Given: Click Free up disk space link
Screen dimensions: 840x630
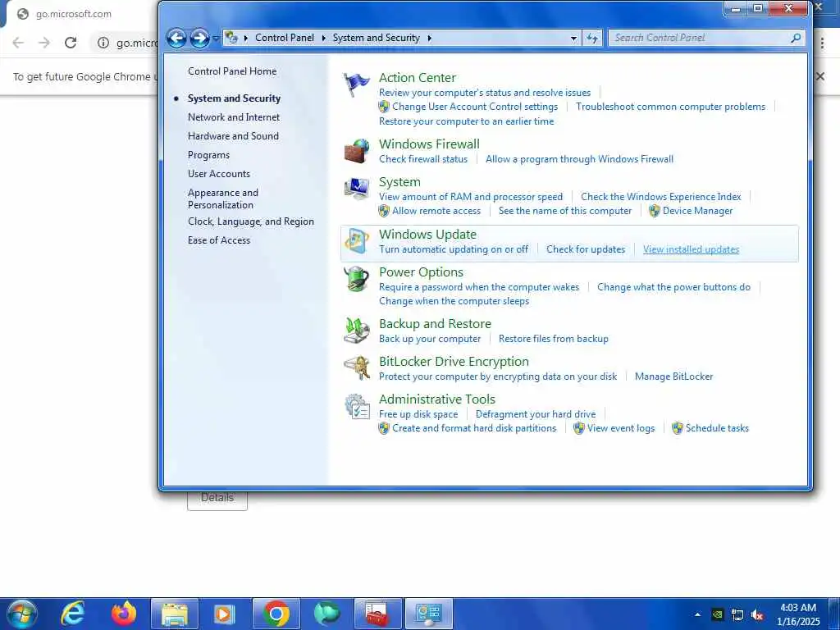Looking at the screenshot, I should point(418,414).
